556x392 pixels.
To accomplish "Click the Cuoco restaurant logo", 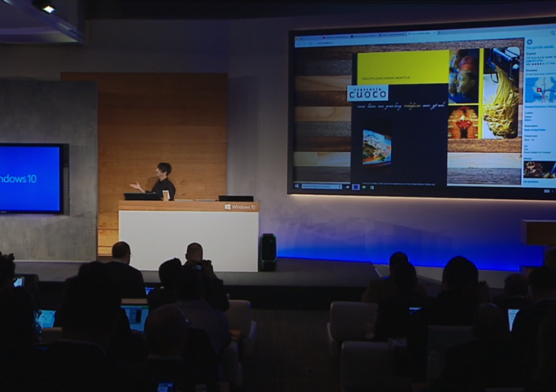I will point(367,93).
